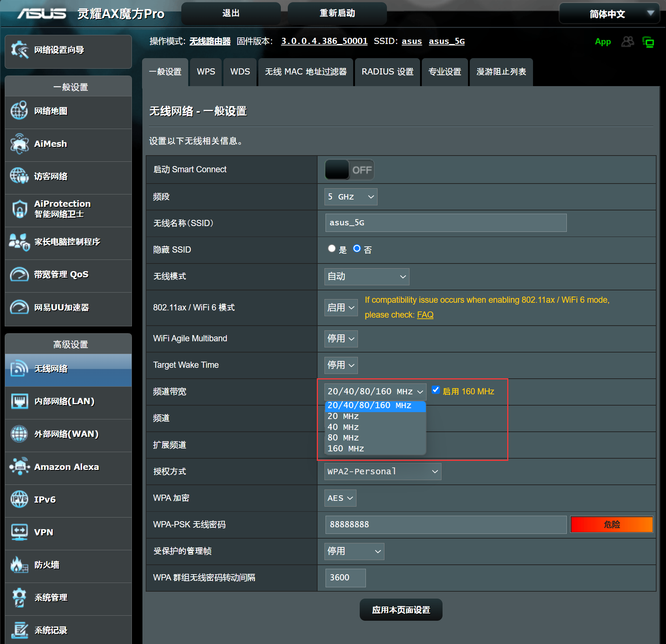Click the 应用本页面设置 button
The height and width of the screenshot is (644, 666).
(x=401, y=610)
